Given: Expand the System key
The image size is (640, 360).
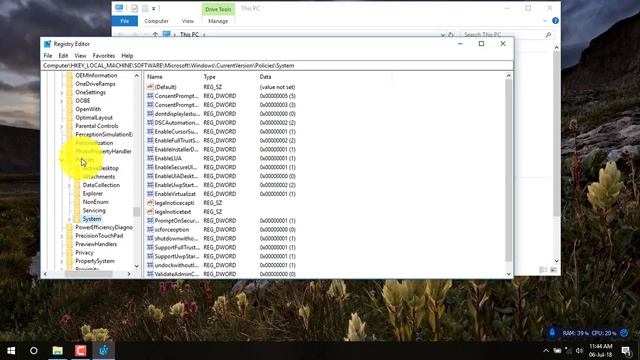Looking at the screenshot, I should [x=69, y=219].
